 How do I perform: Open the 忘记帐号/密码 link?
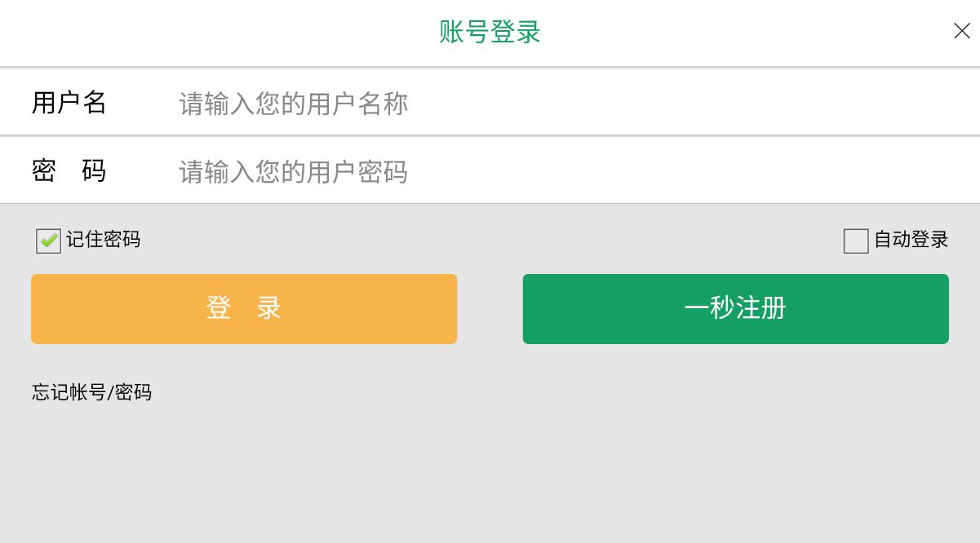pos(92,393)
